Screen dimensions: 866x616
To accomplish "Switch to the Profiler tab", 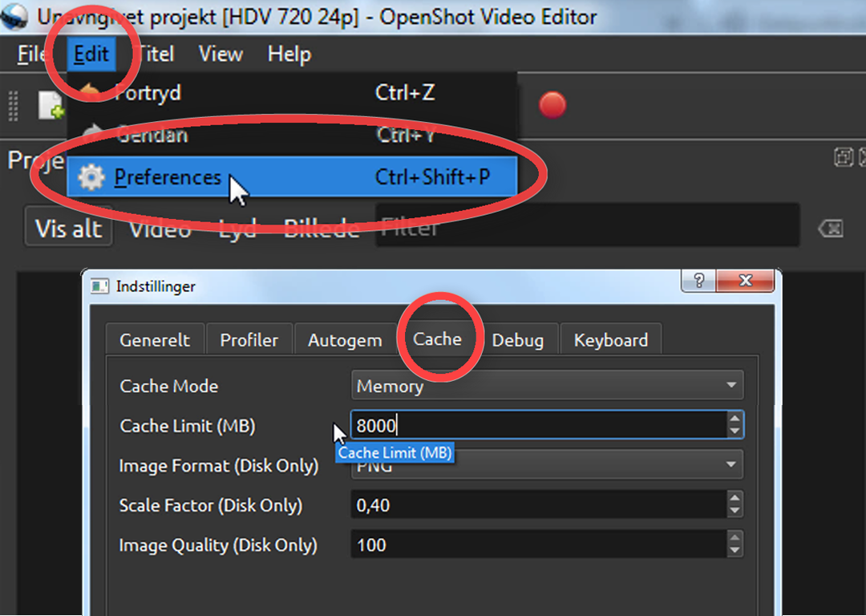I will (x=249, y=340).
